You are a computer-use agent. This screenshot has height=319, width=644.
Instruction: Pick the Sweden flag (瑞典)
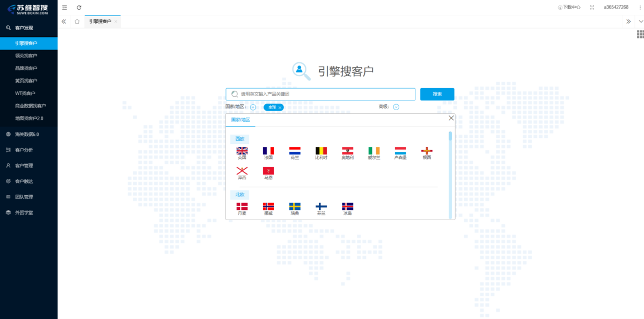click(x=295, y=206)
